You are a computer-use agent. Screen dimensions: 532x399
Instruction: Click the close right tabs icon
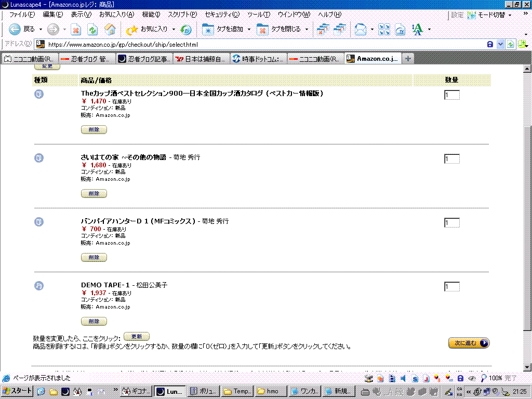pos(340,30)
